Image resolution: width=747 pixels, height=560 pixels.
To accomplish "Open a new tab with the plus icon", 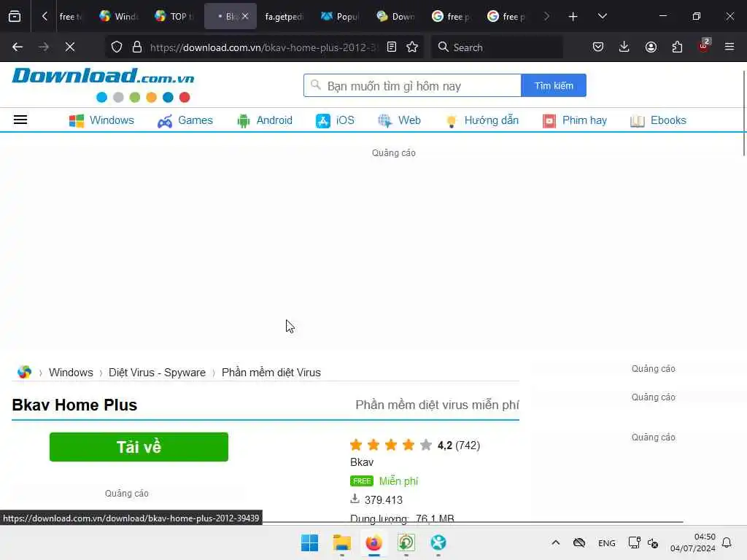I will coord(573,17).
